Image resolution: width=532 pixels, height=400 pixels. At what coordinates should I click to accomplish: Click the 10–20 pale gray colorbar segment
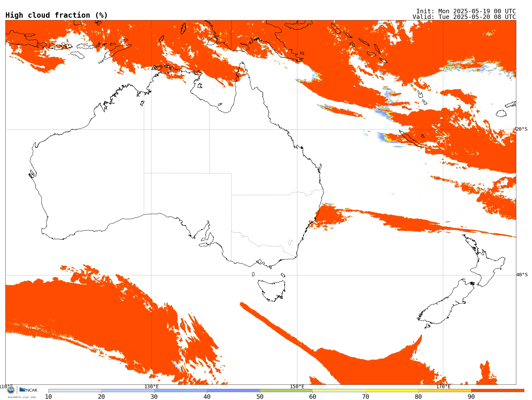tap(75, 391)
